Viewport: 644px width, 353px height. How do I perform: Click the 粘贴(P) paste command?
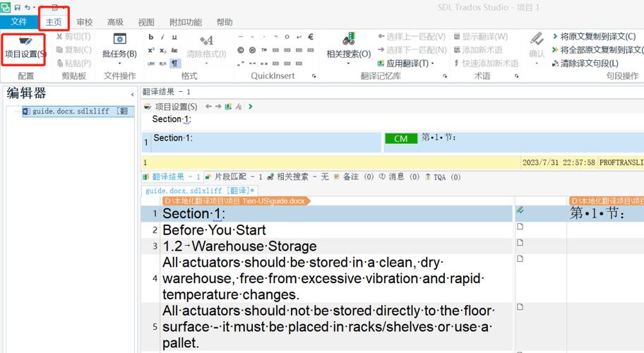pos(73,63)
